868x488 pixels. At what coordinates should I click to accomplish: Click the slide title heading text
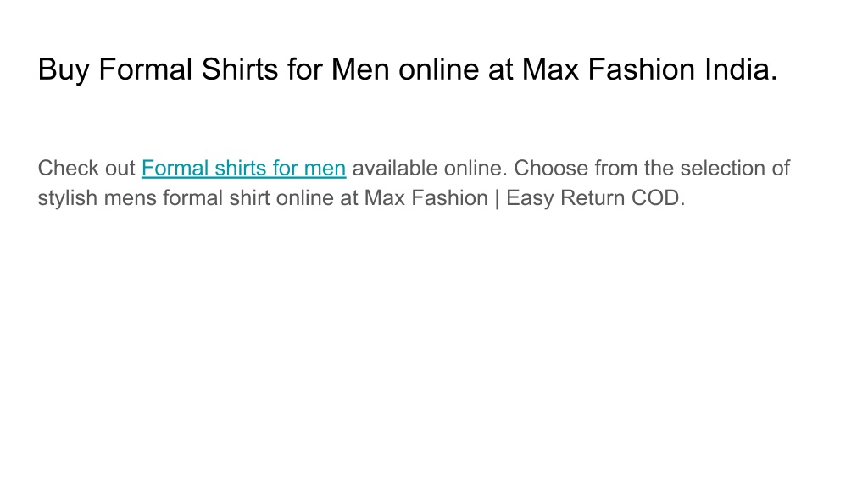coord(408,69)
